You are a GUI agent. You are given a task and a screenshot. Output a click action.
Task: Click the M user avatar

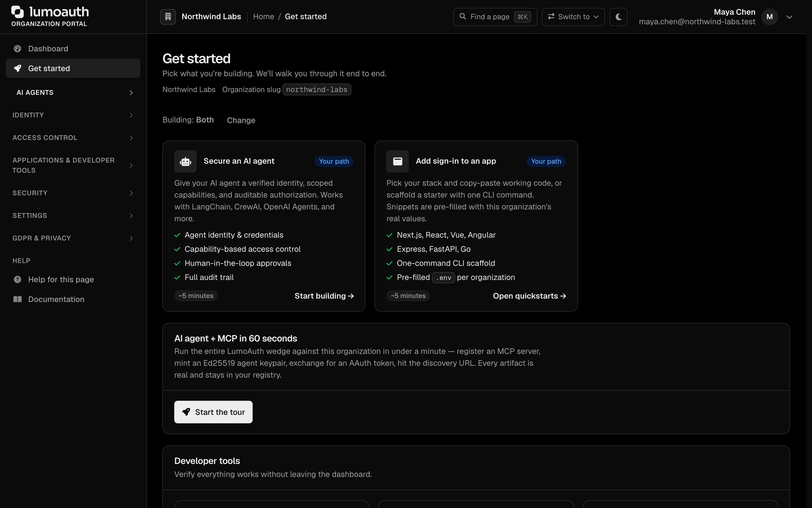coord(769,17)
